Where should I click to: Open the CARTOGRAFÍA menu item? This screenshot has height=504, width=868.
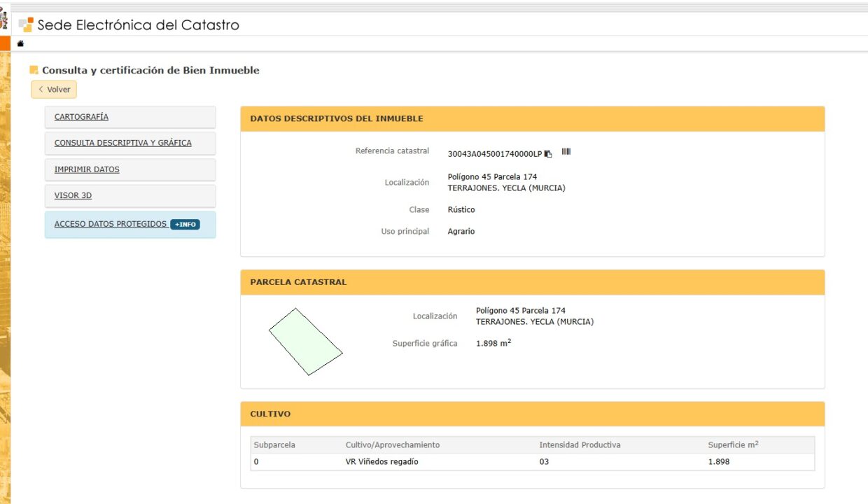[x=130, y=117]
